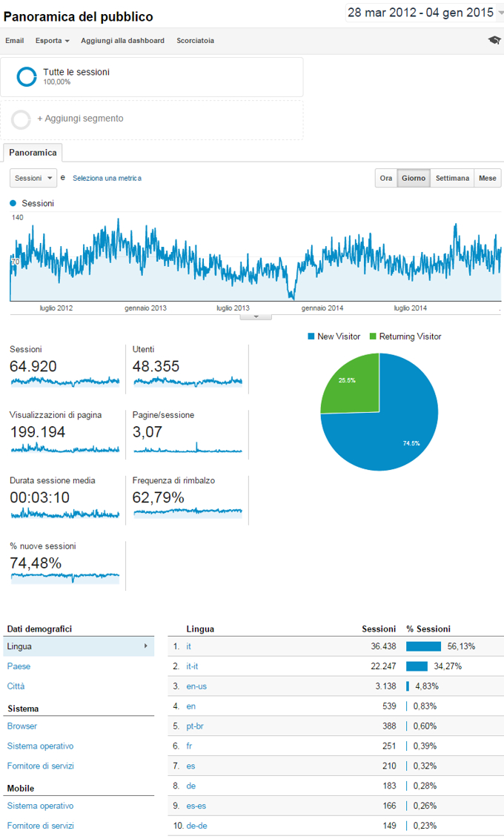Open the Sessioni metric dropdown

33,178
